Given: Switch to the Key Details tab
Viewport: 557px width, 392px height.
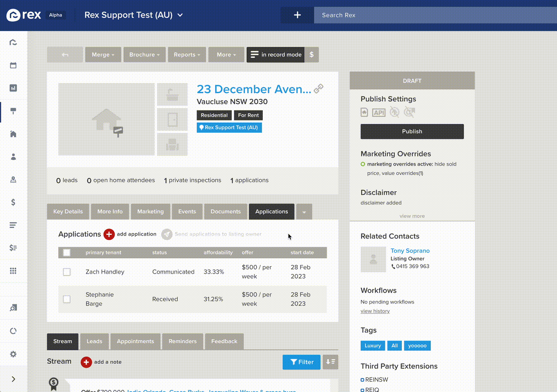Looking at the screenshot, I should [68, 212].
